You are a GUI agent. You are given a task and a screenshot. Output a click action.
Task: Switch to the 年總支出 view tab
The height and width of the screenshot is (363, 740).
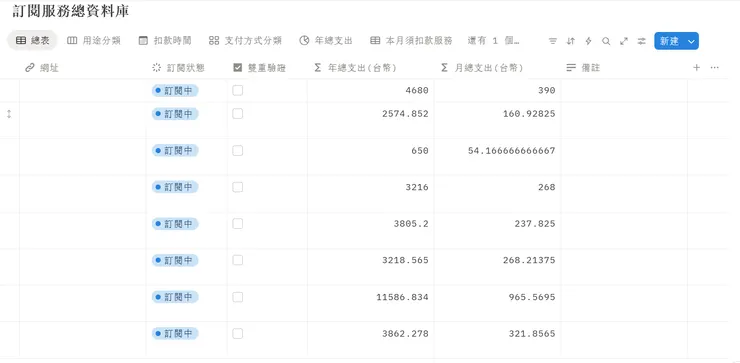[326, 41]
